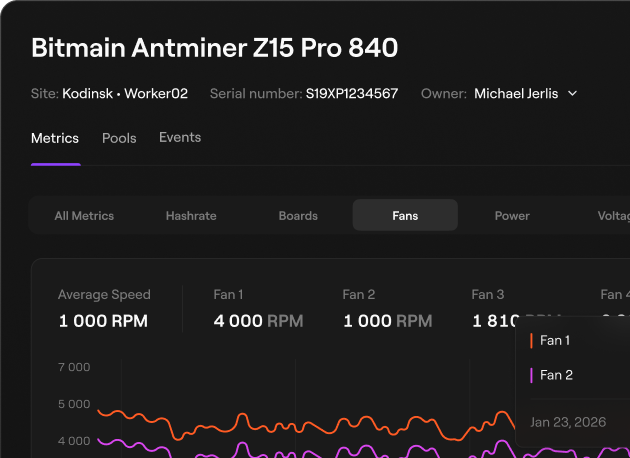Image resolution: width=630 pixels, height=458 pixels.
Task: Select the Power filter
Action: [512, 216]
